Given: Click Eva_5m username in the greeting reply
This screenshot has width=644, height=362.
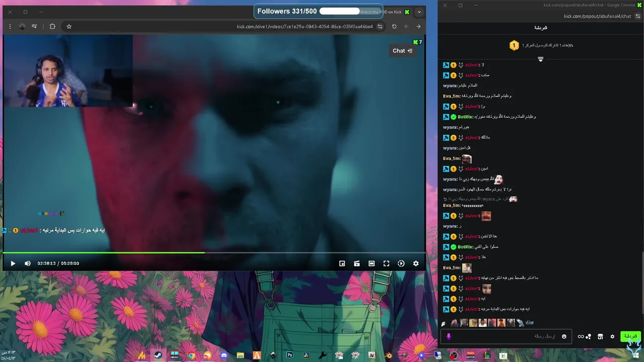Looking at the screenshot, I should (x=451, y=96).
